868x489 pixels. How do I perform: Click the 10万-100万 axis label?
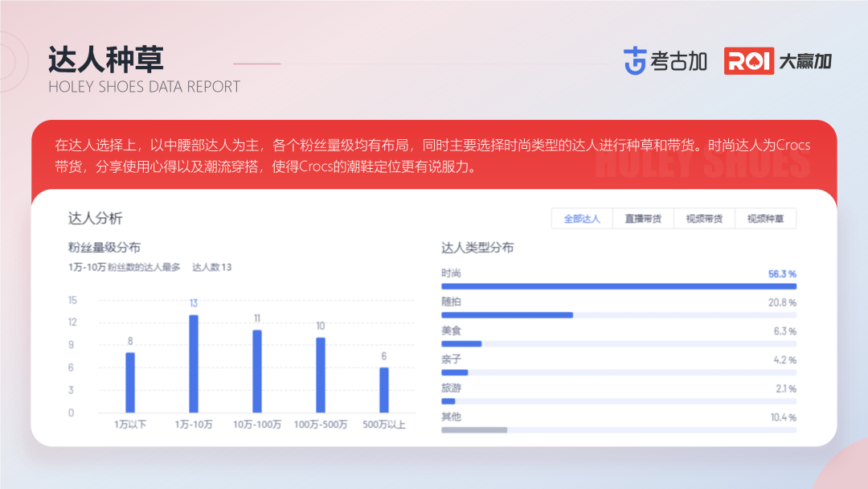click(x=257, y=425)
